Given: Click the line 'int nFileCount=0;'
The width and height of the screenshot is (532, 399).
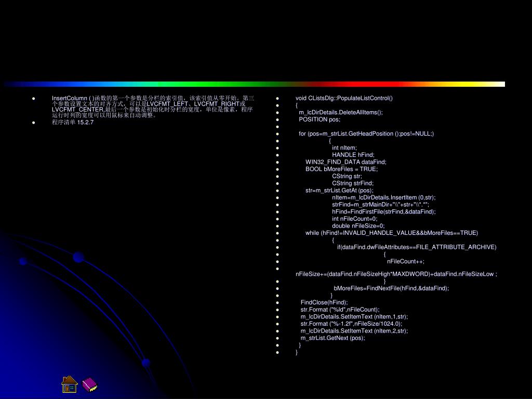Looking at the screenshot, I should point(354,219).
